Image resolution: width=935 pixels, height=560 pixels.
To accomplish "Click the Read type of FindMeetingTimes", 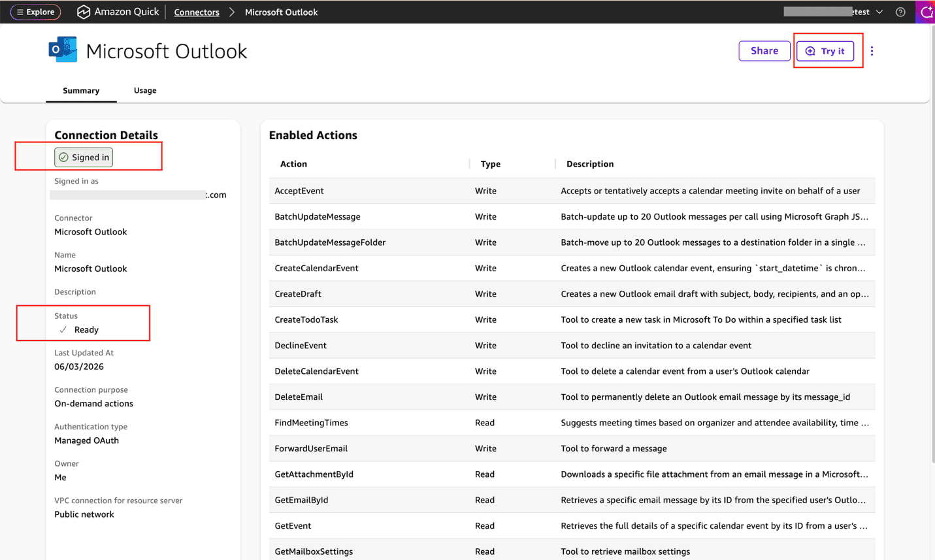I will (x=485, y=423).
